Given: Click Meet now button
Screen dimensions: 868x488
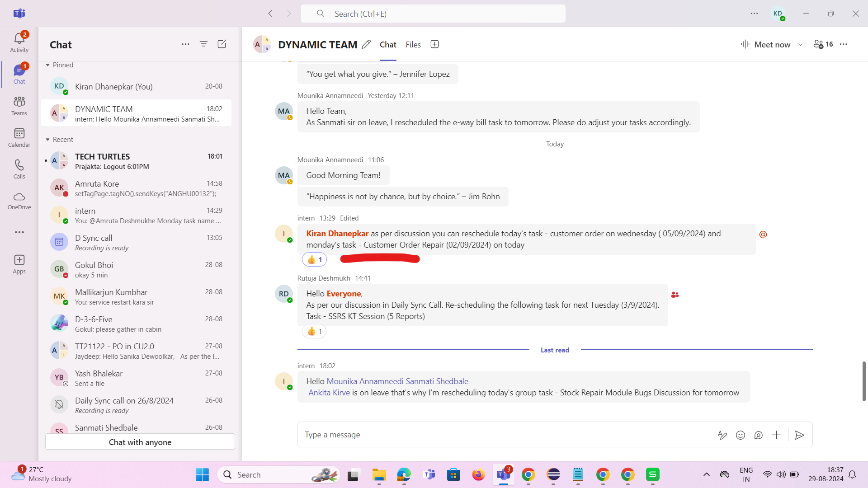Looking at the screenshot, I should [x=766, y=44].
